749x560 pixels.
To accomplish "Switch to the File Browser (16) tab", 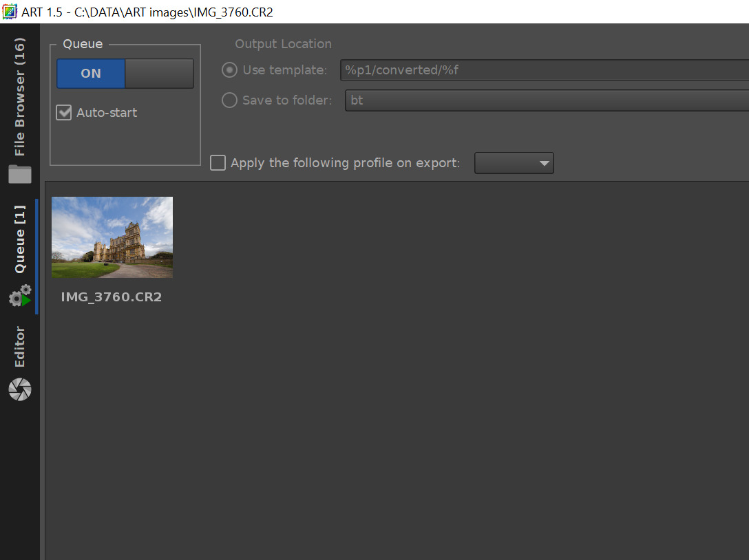I will (x=20, y=96).
